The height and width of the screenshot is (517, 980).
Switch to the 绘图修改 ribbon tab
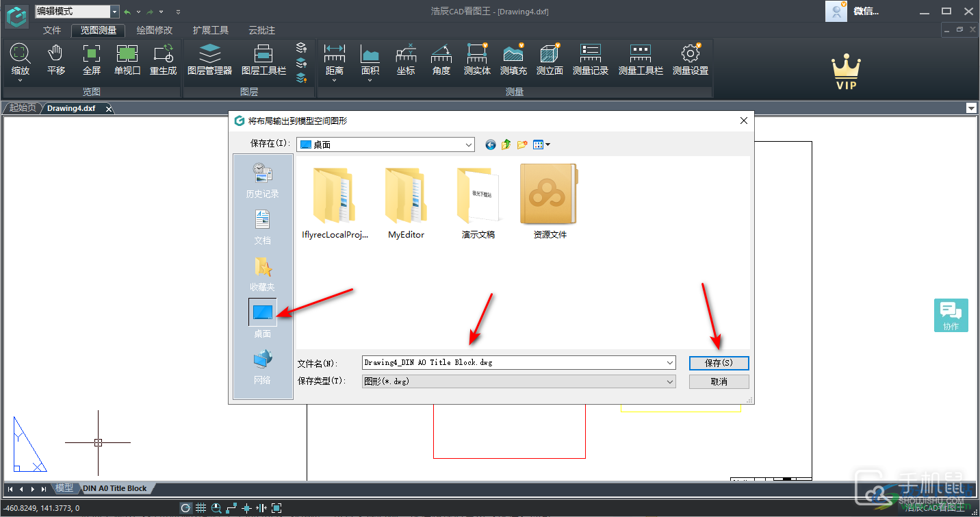155,30
